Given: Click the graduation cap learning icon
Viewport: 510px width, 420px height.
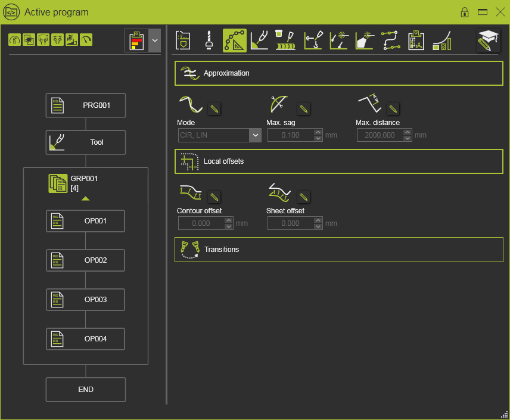Looking at the screenshot, I should (x=488, y=41).
